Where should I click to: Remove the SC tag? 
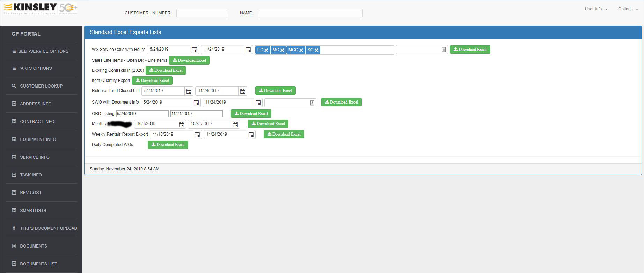click(316, 50)
